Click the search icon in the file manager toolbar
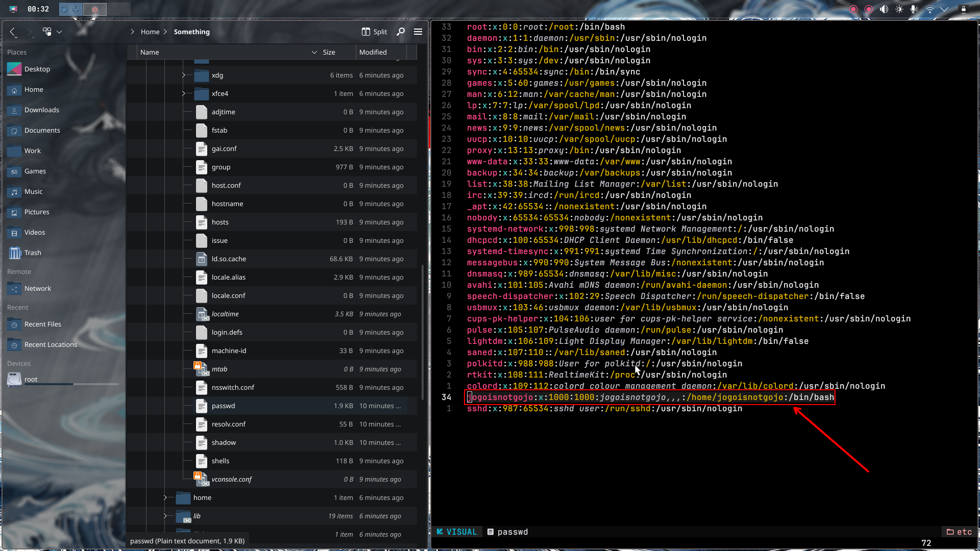Image resolution: width=980 pixels, height=551 pixels. (400, 32)
